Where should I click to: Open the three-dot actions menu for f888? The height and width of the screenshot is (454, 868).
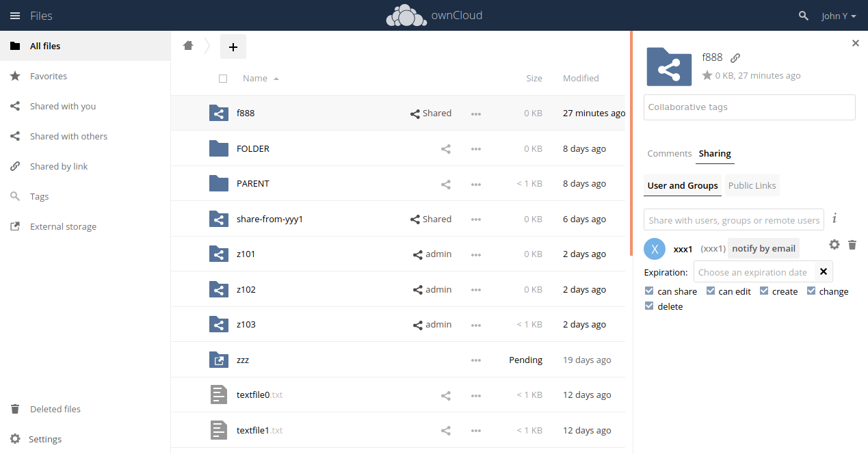475,113
